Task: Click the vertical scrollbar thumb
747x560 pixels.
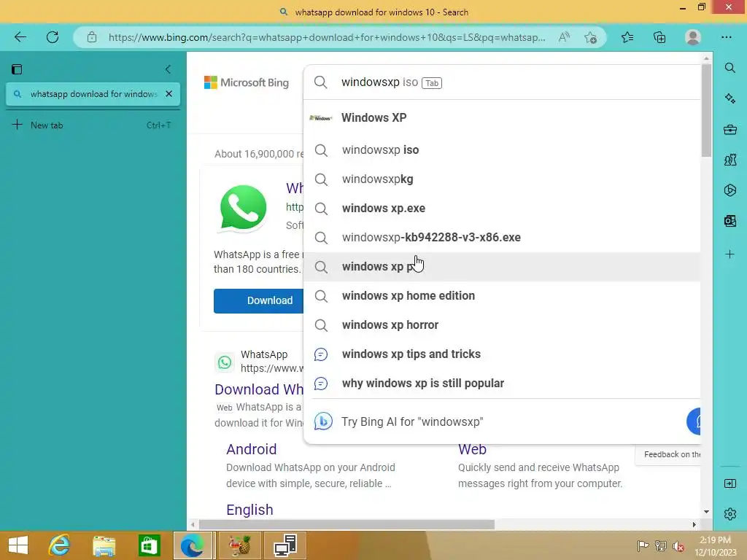Action: coord(706,111)
